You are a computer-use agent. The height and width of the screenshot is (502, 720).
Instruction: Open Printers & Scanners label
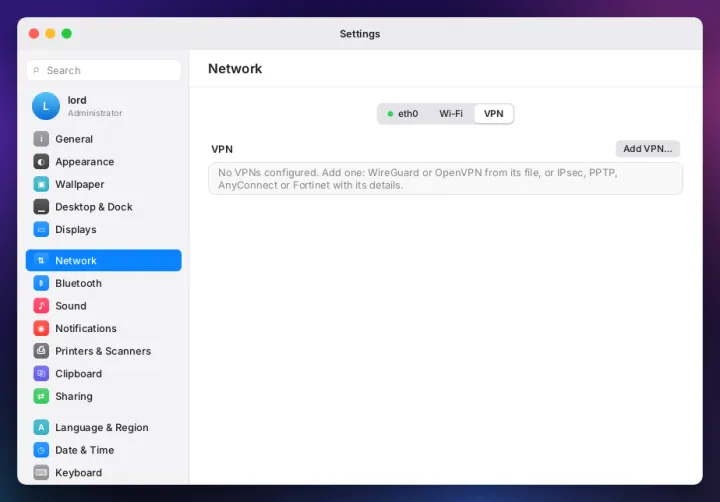(103, 351)
